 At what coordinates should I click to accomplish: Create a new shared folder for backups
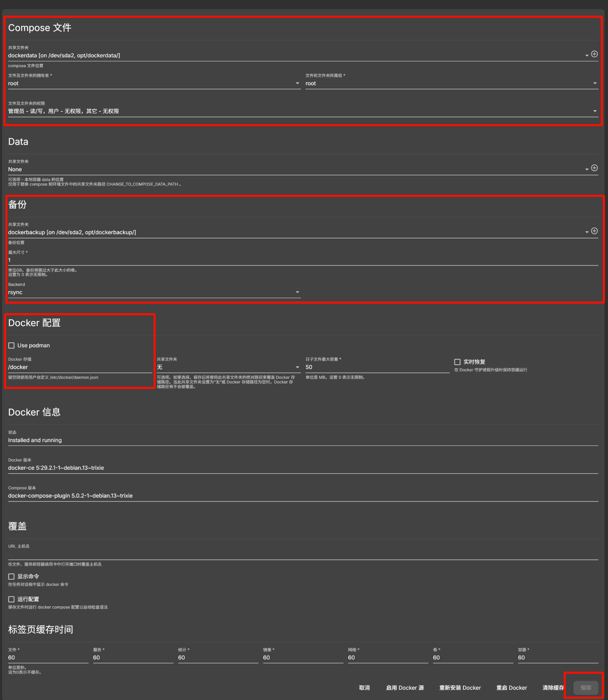point(595,231)
